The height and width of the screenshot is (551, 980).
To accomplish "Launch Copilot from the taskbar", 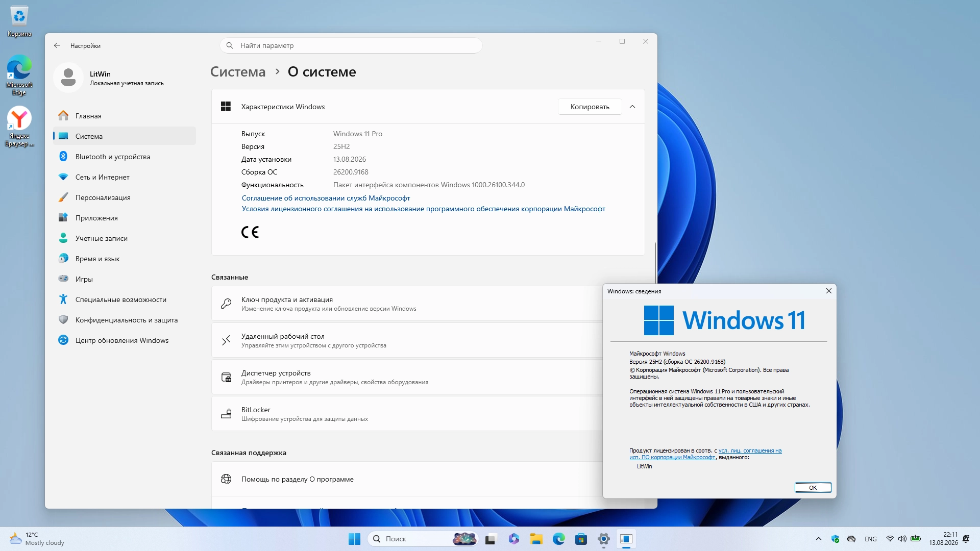I will [x=513, y=539].
